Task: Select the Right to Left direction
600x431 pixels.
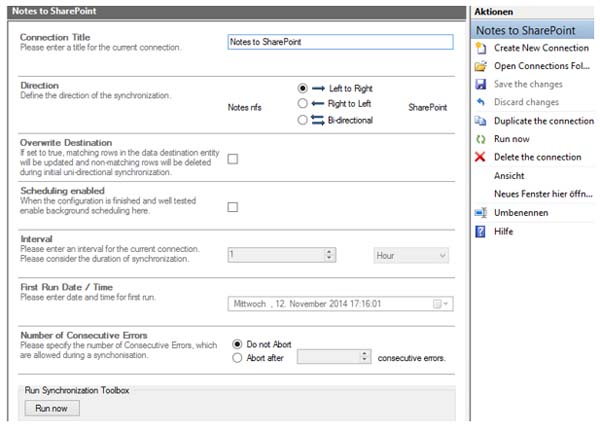Action: [303, 103]
